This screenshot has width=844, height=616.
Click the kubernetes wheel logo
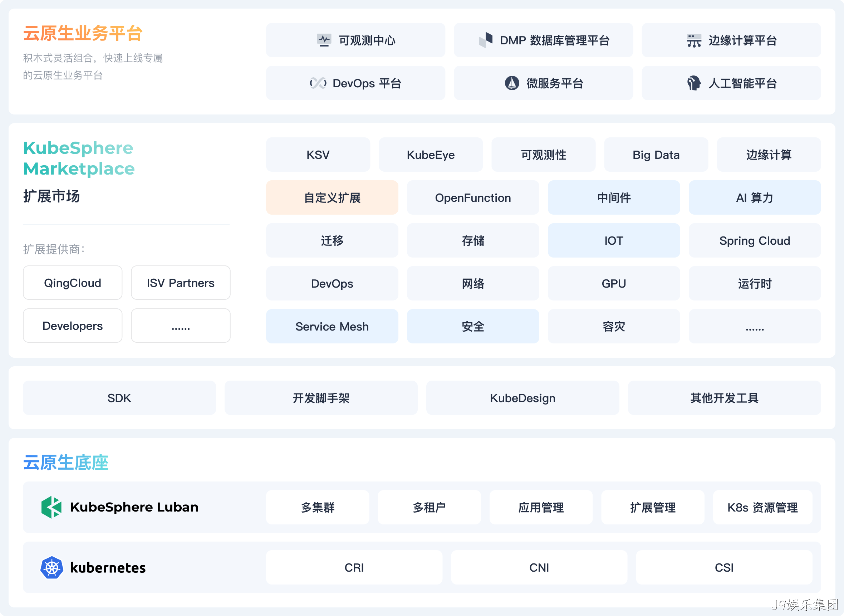click(x=51, y=567)
